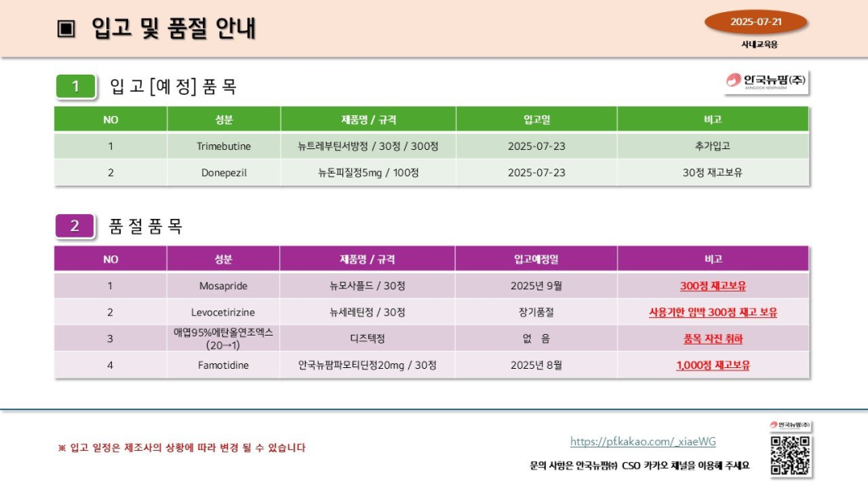The height and width of the screenshot is (488, 868).
Task: Select the title '입고 및 품절 안내'
Action: point(174,28)
